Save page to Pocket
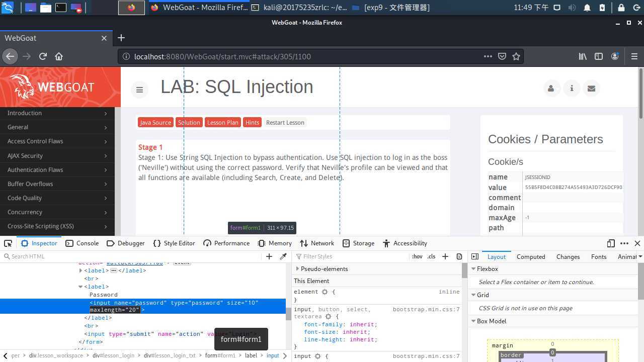 click(x=502, y=56)
